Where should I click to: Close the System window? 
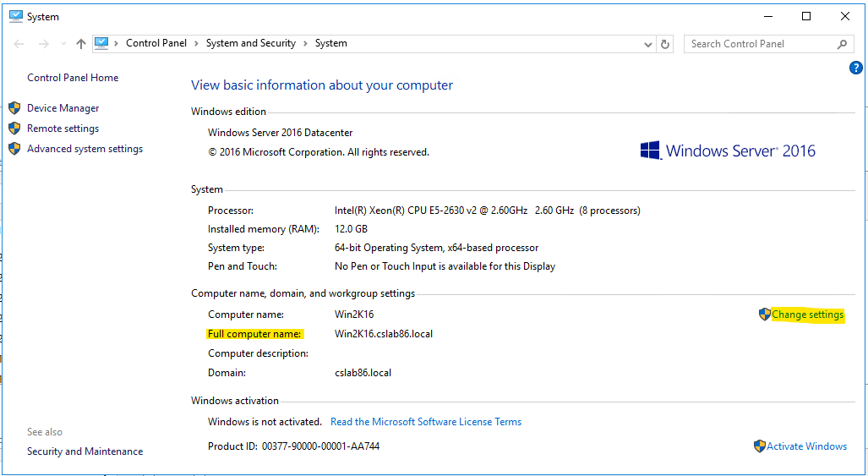point(844,17)
